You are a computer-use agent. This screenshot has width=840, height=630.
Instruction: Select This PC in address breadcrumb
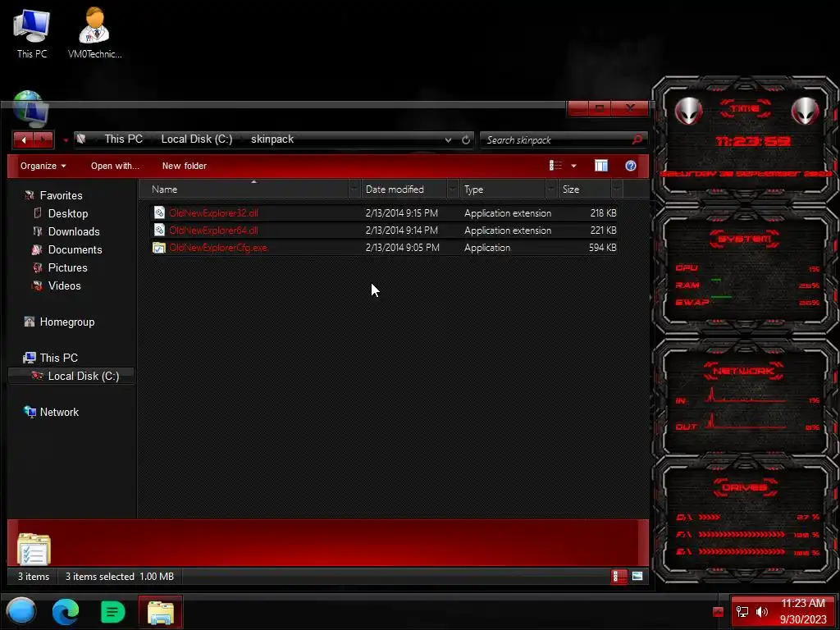click(x=123, y=139)
